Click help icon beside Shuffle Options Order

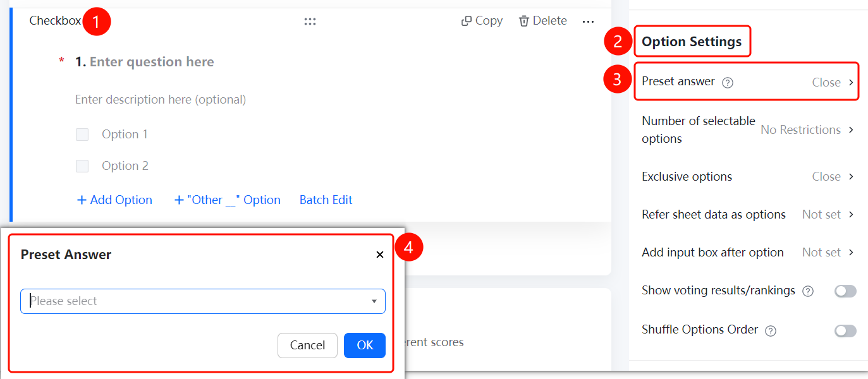(x=770, y=330)
